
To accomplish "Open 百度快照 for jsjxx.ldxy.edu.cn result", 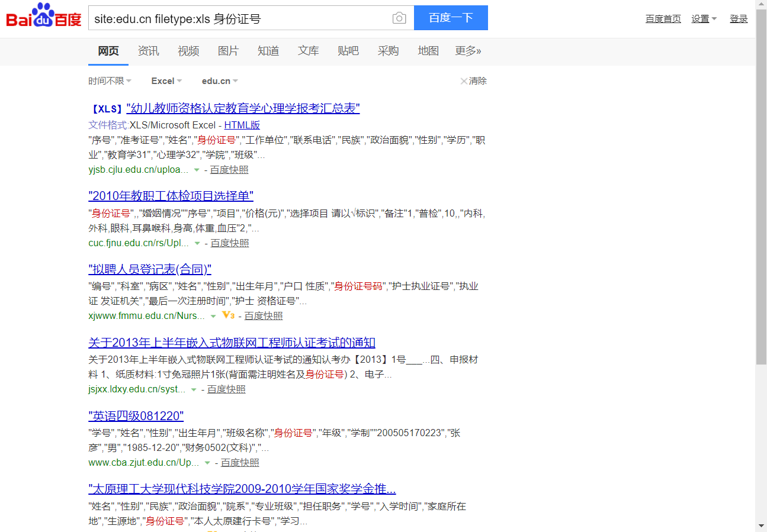I will [x=226, y=389].
